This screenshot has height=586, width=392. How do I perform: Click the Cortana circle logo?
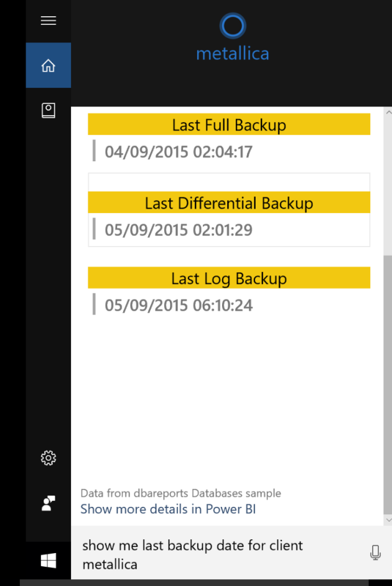click(x=233, y=26)
